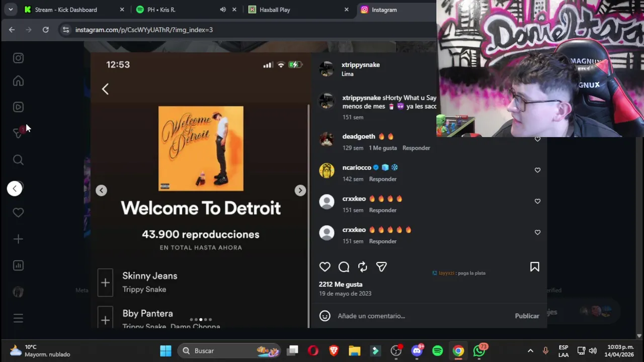The height and width of the screenshot is (362, 644).
Task: Open the volume icon in the system tray
Action: click(593, 350)
